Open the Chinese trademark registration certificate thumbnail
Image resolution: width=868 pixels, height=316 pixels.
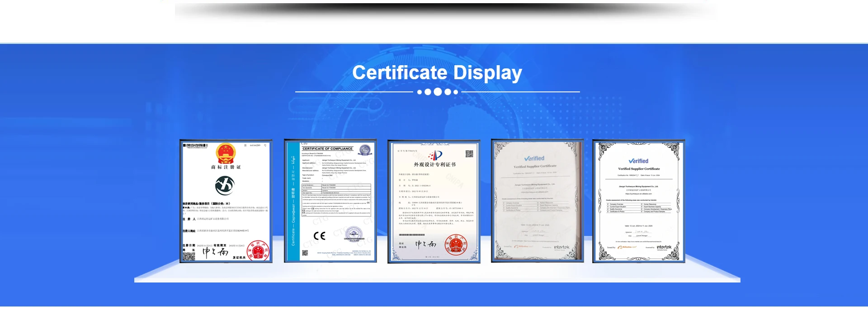click(226, 201)
